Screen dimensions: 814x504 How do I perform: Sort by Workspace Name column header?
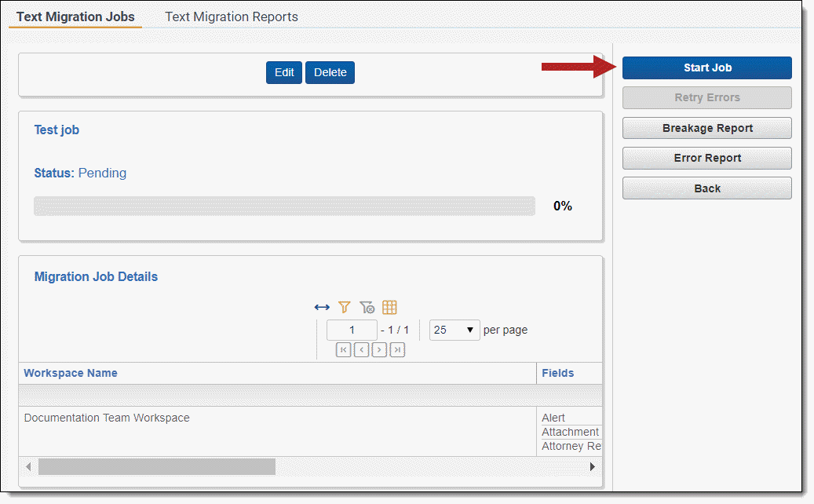click(x=71, y=373)
